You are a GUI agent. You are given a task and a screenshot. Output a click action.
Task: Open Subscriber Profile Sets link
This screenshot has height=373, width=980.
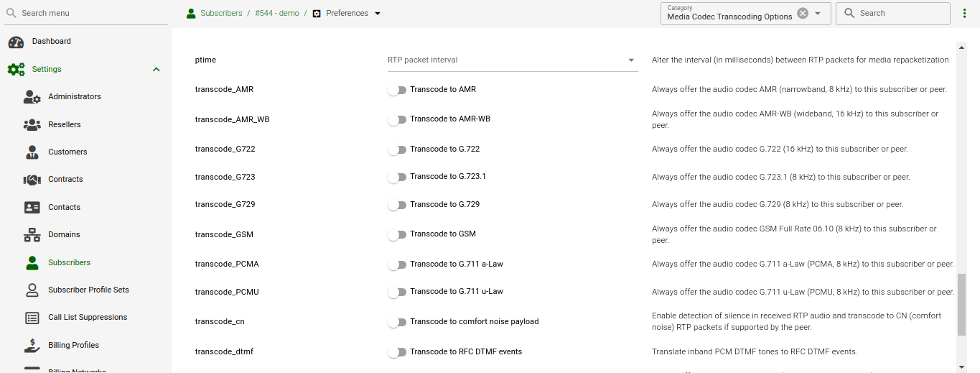point(88,290)
